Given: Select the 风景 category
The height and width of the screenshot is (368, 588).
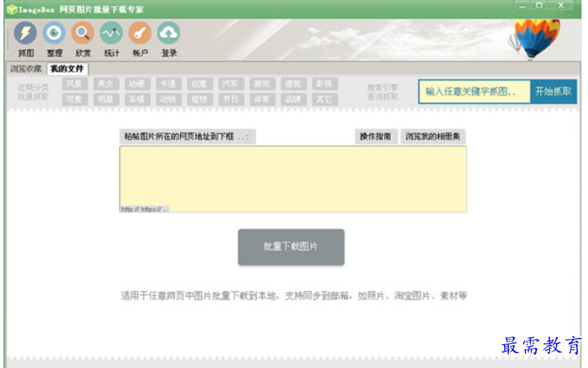Looking at the screenshot, I should pyautogui.click(x=75, y=83).
